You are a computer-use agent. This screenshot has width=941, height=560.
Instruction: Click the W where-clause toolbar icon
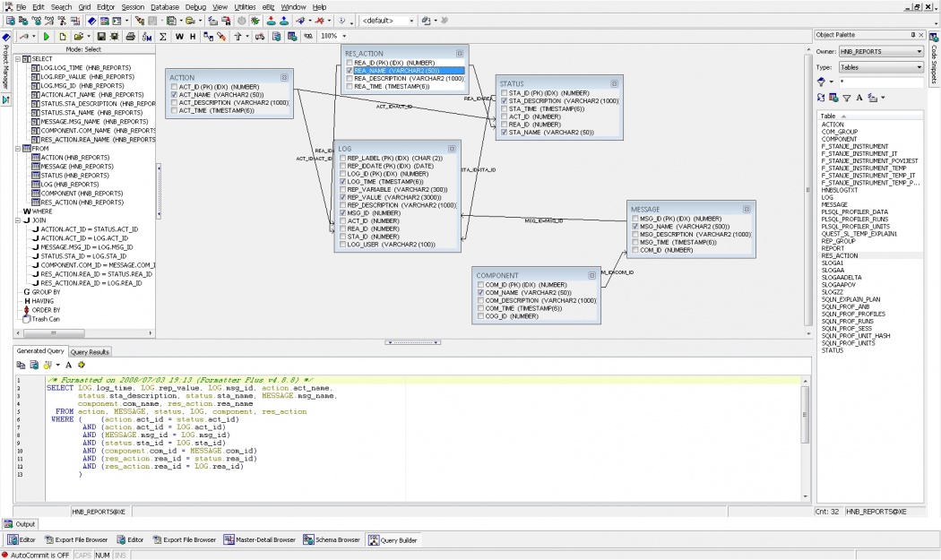tap(179, 37)
